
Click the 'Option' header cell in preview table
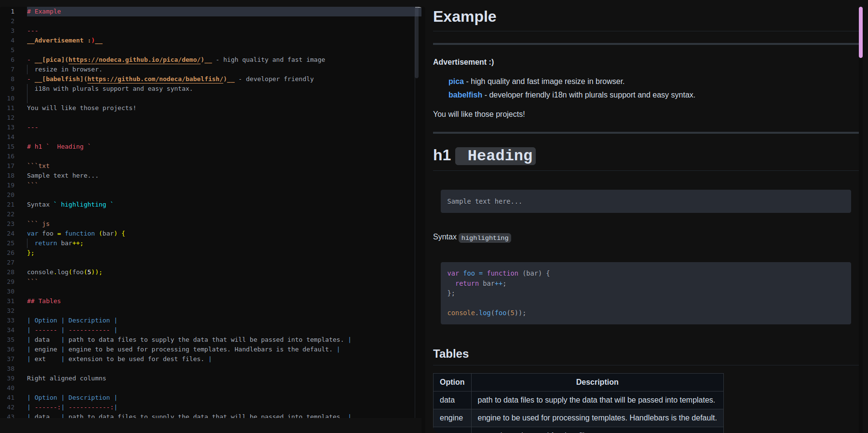click(452, 382)
